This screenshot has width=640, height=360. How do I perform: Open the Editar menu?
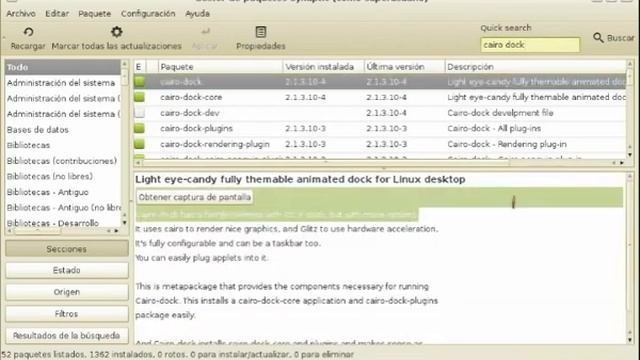click(x=57, y=13)
